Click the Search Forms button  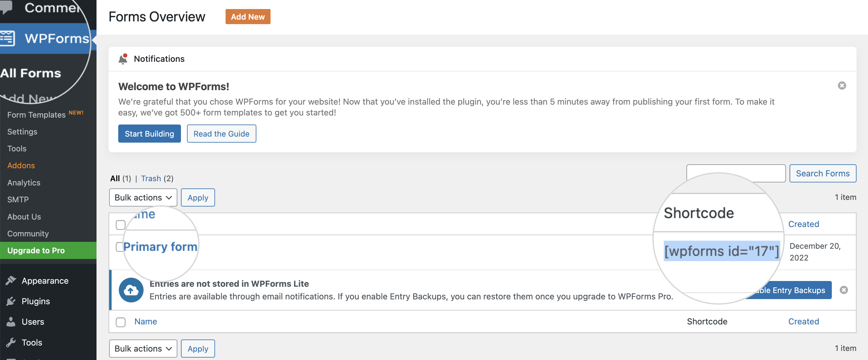822,173
